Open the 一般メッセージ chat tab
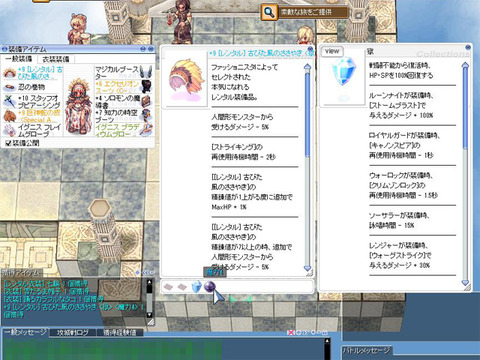 tap(25, 332)
